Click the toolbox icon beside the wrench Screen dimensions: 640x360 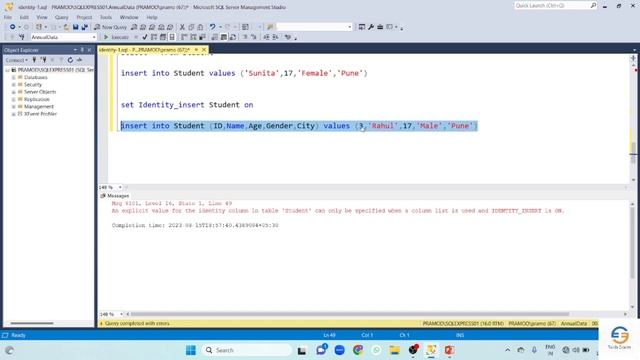[380, 27]
